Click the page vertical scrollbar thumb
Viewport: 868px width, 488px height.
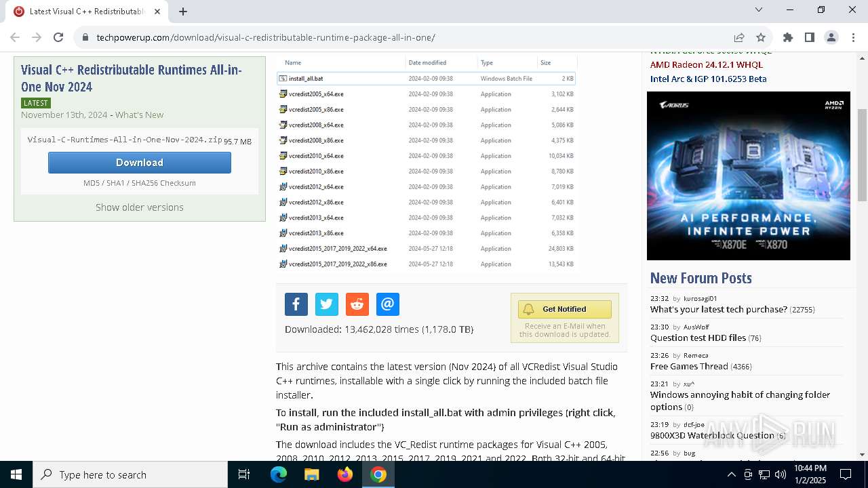[863, 155]
